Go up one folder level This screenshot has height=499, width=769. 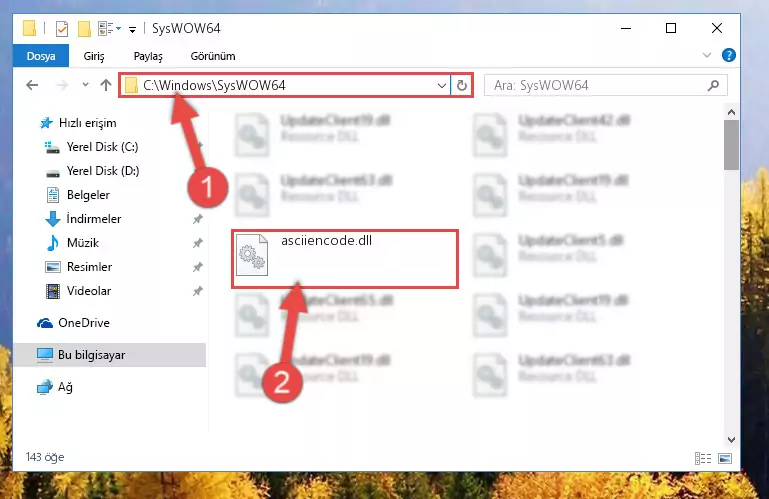pos(106,85)
